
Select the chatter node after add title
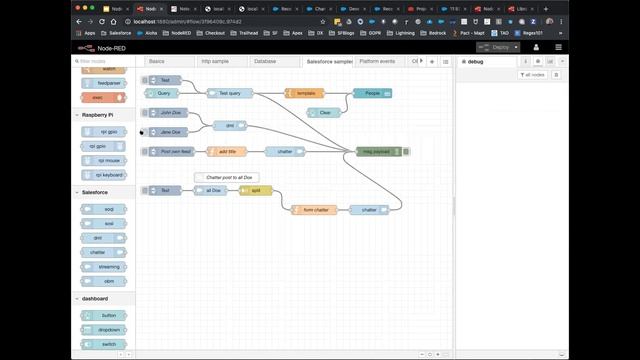285,151
